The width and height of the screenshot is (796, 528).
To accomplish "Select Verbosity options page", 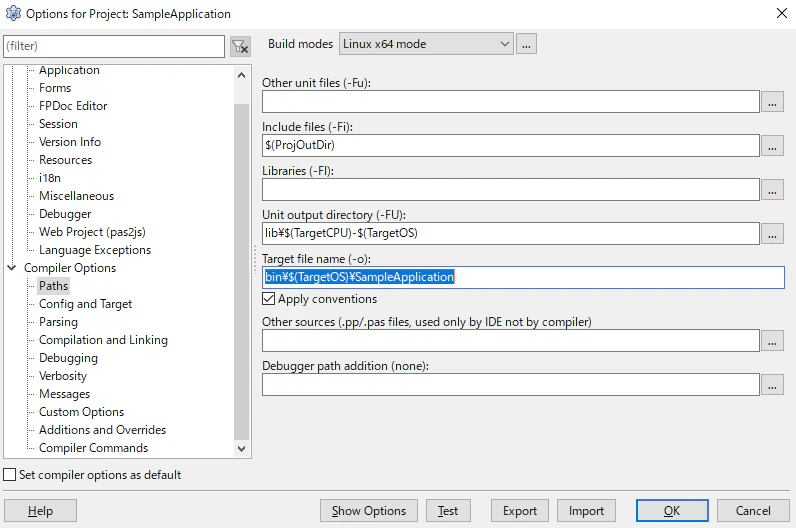I will point(63,376).
